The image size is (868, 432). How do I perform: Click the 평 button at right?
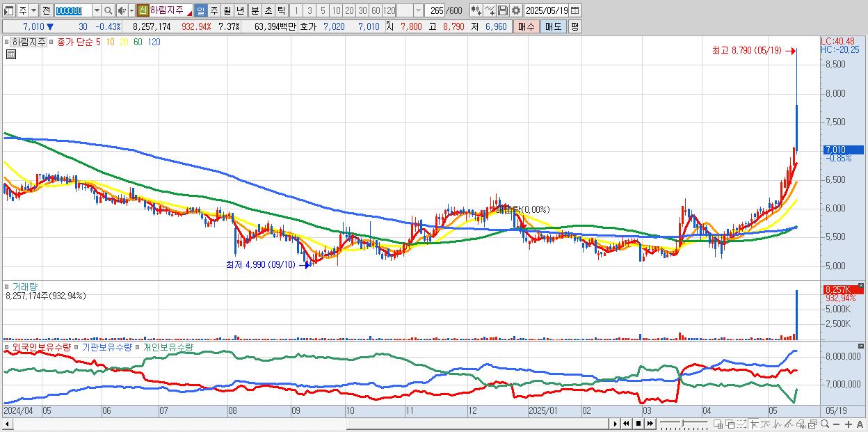574,26
